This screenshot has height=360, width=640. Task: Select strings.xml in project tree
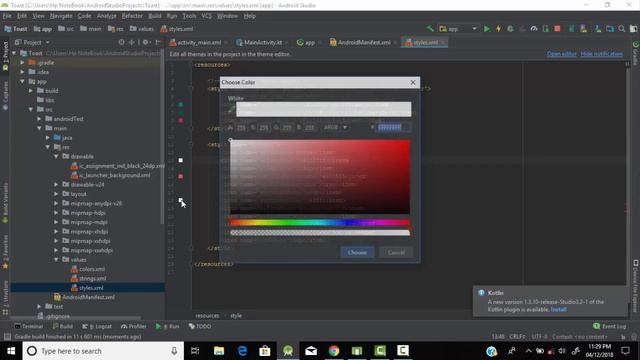(x=92, y=278)
